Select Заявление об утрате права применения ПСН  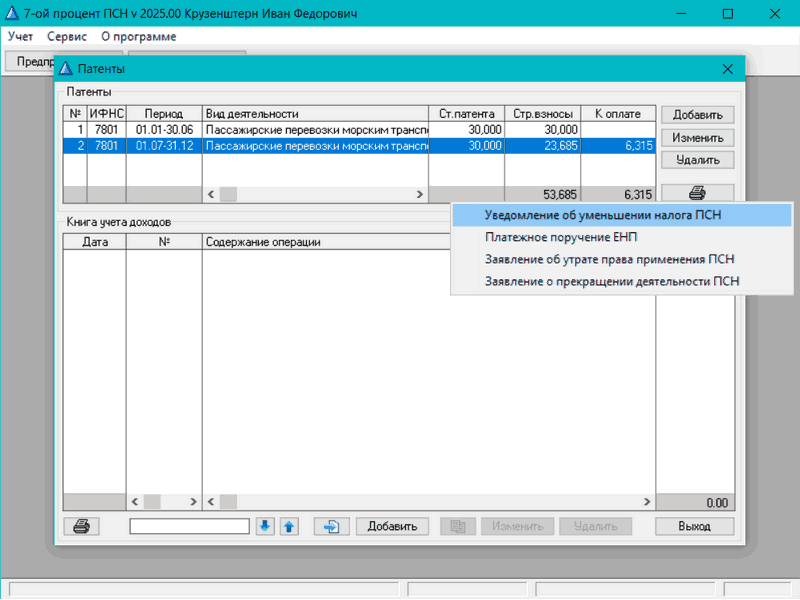(x=609, y=259)
